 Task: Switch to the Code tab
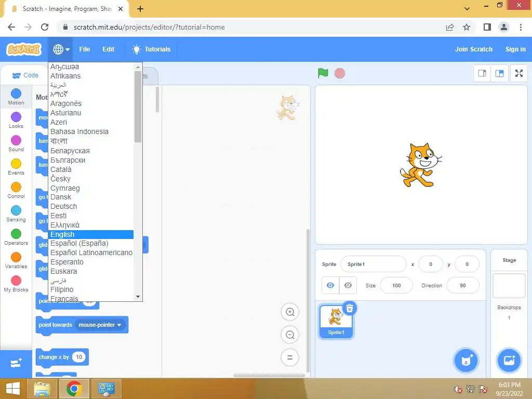point(25,75)
